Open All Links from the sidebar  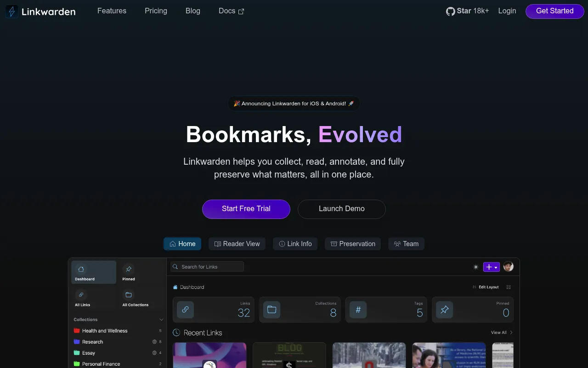(x=83, y=298)
